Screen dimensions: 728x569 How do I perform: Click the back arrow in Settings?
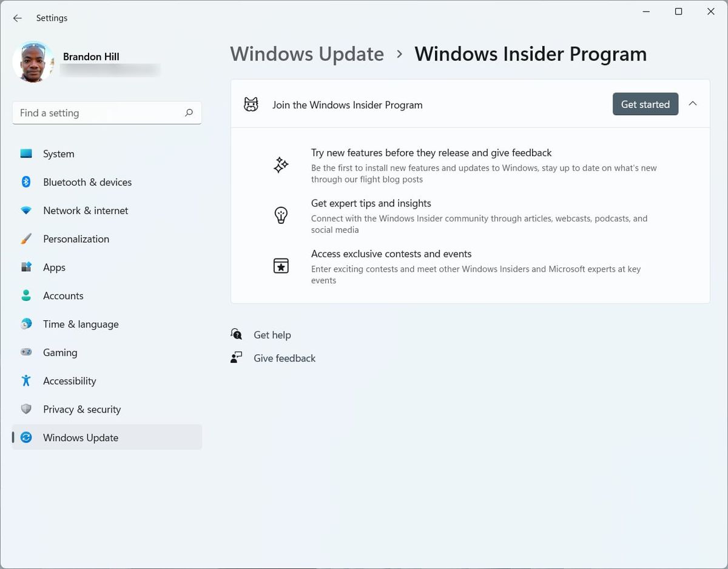[x=18, y=18]
